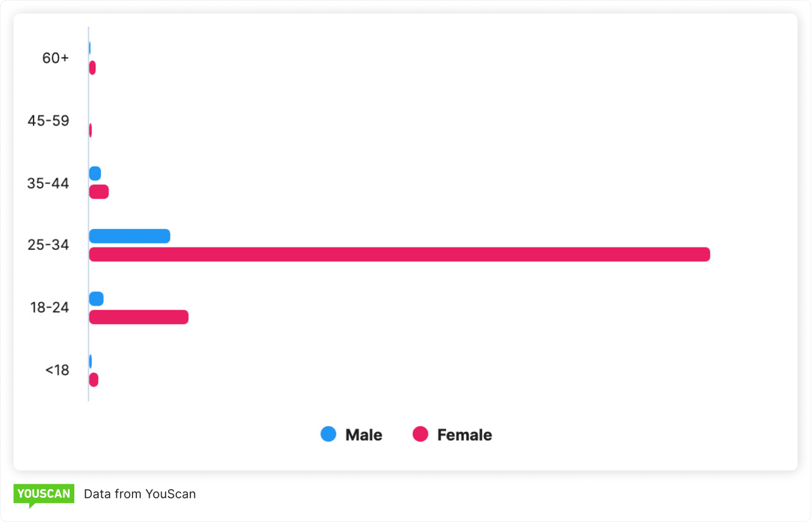
Task: Click the 45-59 age axis label
Action: 48,121
